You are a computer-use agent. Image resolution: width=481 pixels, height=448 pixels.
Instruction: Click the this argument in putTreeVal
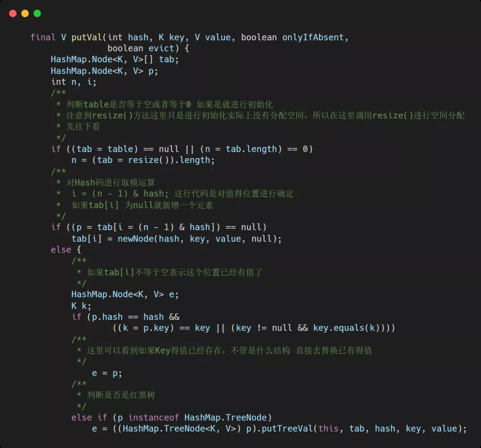[x=328, y=429]
